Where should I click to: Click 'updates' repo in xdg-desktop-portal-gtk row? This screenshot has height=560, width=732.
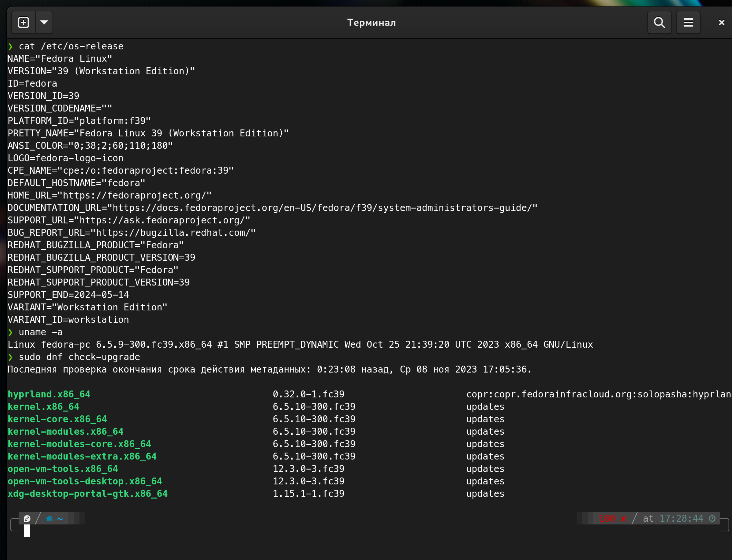click(x=485, y=494)
